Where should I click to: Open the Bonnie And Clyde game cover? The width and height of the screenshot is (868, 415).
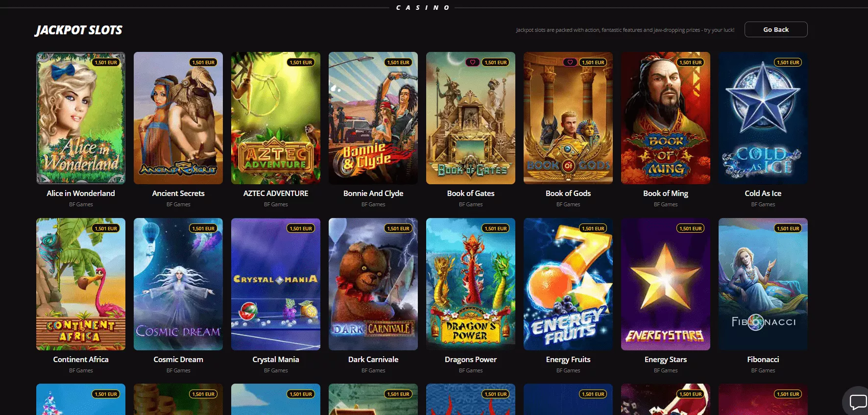pyautogui.click(x=373, y=118)
